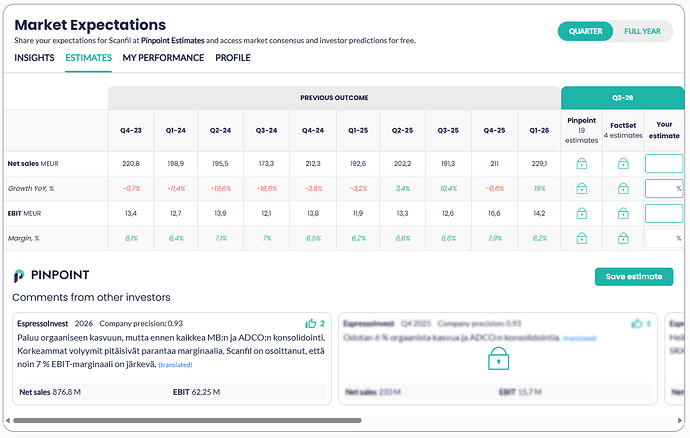
Task: Click the FactSet lock icon in Margin row
Action: coord(623,238)
